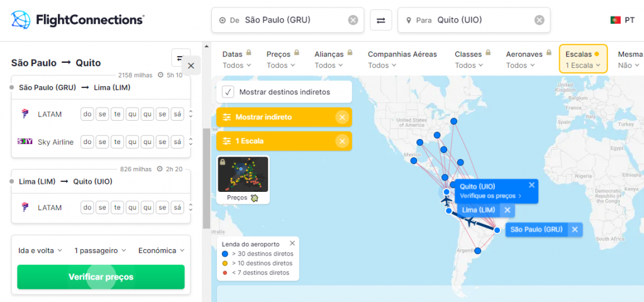The width and height of the screenshot is (644, 302).
Task: Close the Quito (UIO) map popup
Action: coord(532,185)
